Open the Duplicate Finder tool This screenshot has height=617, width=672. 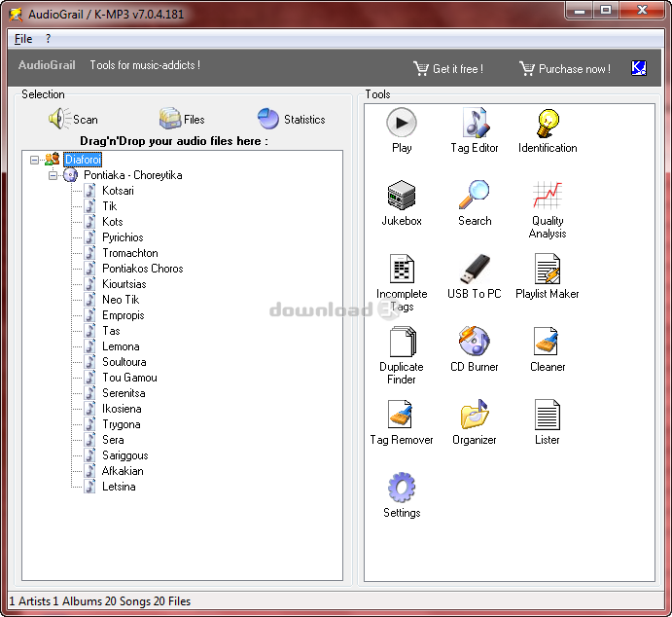(402, 355)
